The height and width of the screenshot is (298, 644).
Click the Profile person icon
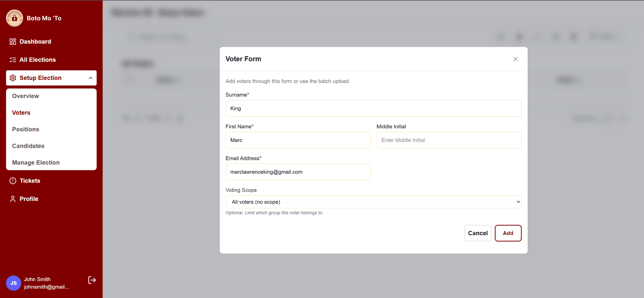click(x=13, y=199)
